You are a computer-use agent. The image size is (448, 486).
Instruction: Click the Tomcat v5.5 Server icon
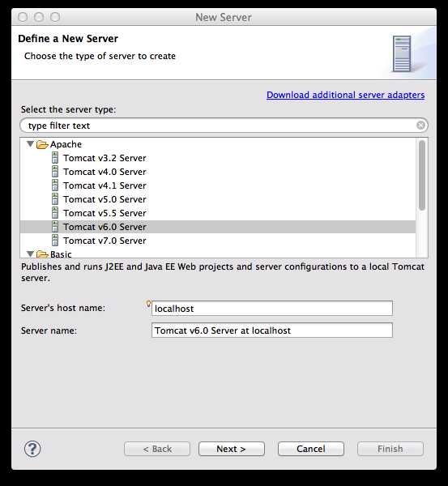(x=55, y=213)
